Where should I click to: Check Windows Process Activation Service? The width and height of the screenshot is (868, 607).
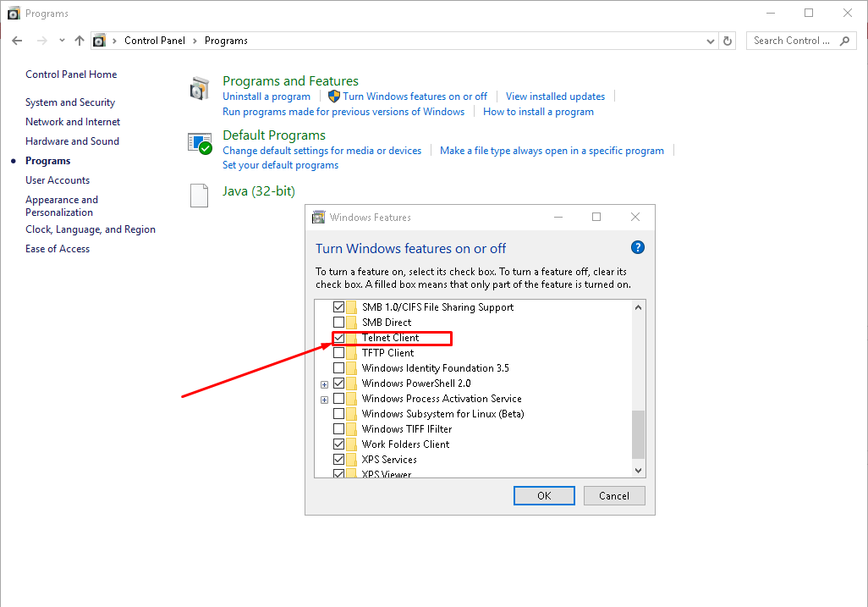pos(338,398)
